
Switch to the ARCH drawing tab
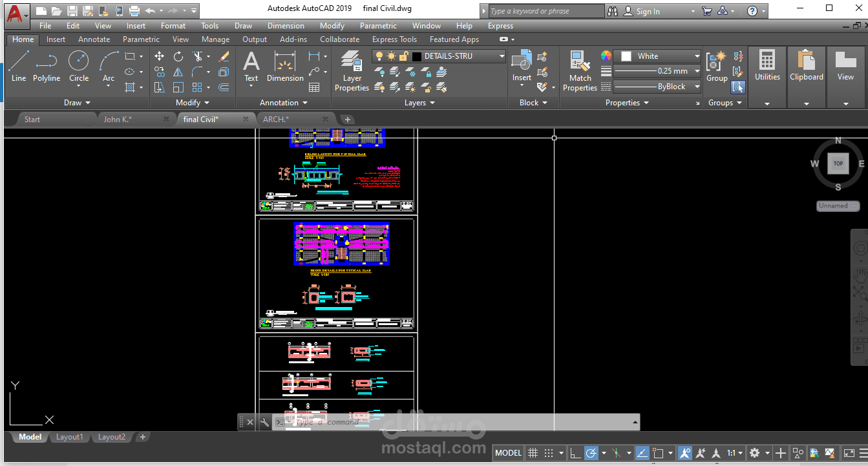click(276, 119)
